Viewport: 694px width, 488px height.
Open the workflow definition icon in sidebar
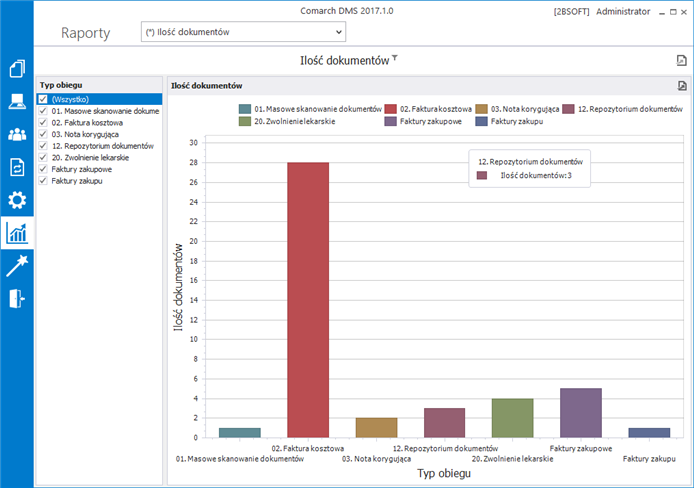click(17, 167)
